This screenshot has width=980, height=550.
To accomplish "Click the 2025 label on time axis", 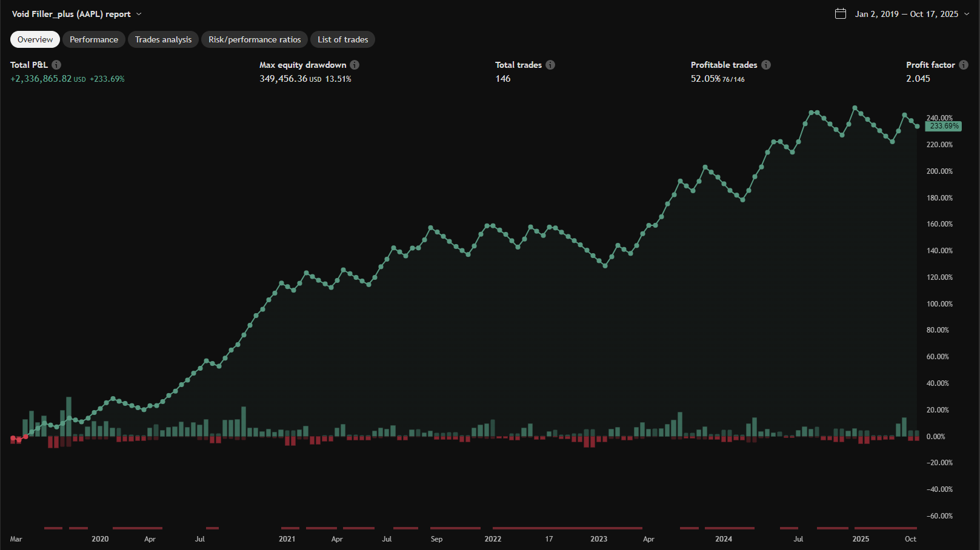I will click(x=861, y=538).
